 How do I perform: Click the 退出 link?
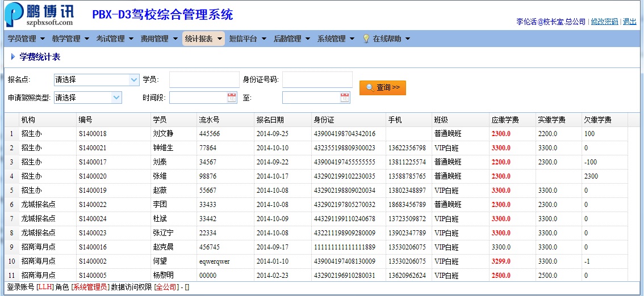point(629,22)
